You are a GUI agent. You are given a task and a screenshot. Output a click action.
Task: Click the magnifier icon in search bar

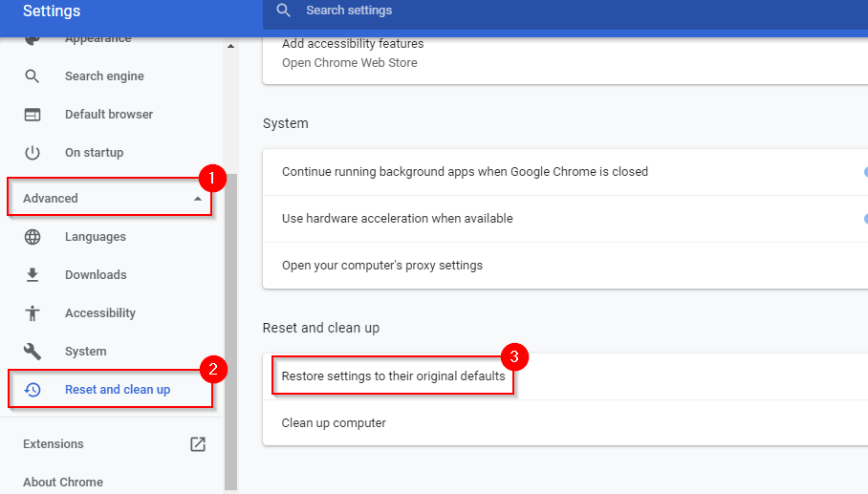[283, 11]
